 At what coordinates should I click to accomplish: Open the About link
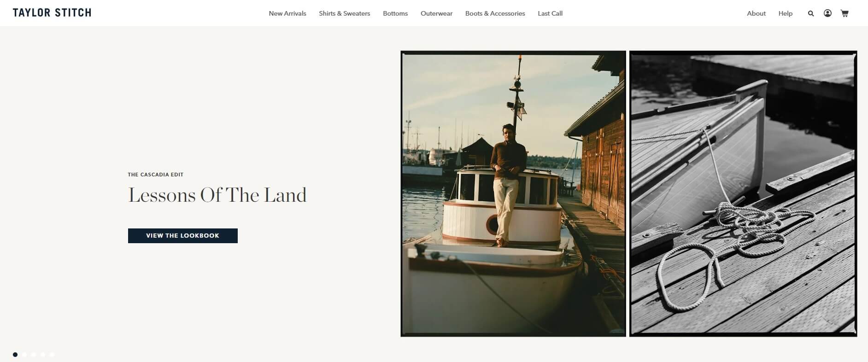pyautogui.click(x=757, y=13)
